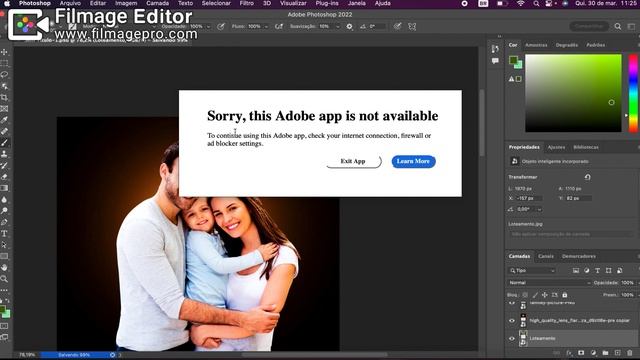The width and height of the screenshot is (640, 360).
Task: Toggle lock all layer attributes
Action: [x=565, y=295]
